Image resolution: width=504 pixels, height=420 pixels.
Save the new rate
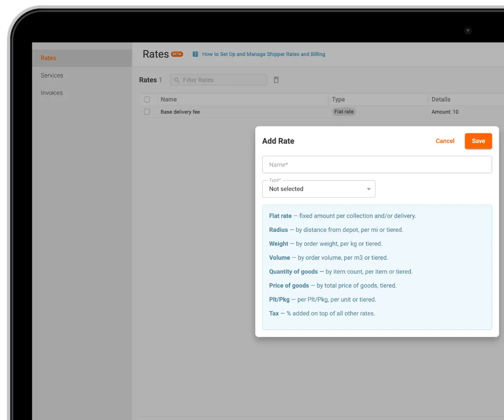pos(478,141)
